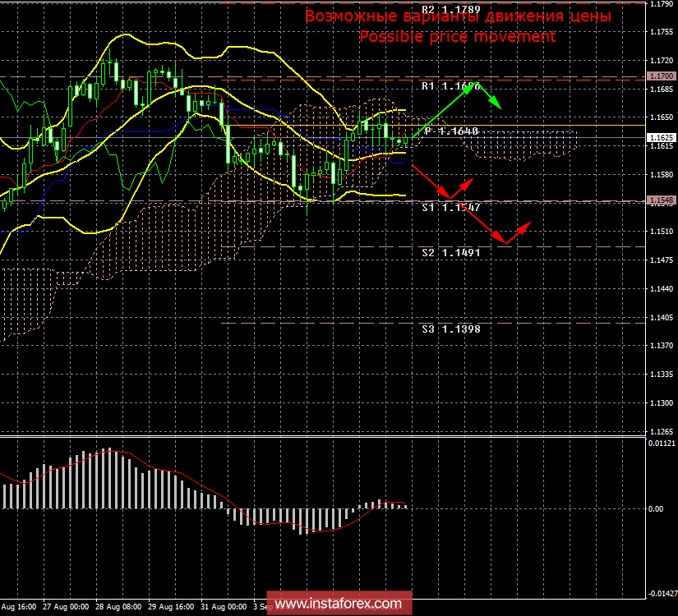
Task: Select the S3 1.1398 support label
Action: tap(451, 329)
